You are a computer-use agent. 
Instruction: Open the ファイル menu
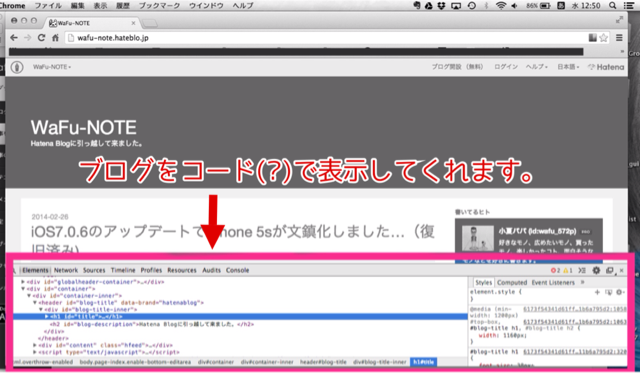[48, 5]
